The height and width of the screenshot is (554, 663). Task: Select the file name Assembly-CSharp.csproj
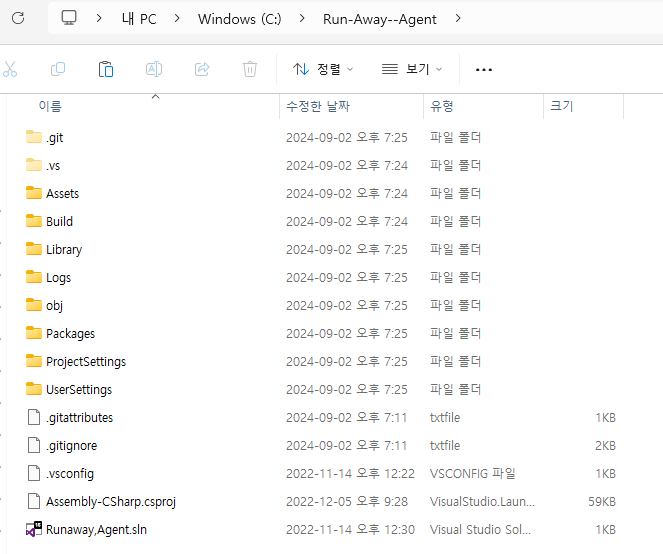[x=111, y=502]
